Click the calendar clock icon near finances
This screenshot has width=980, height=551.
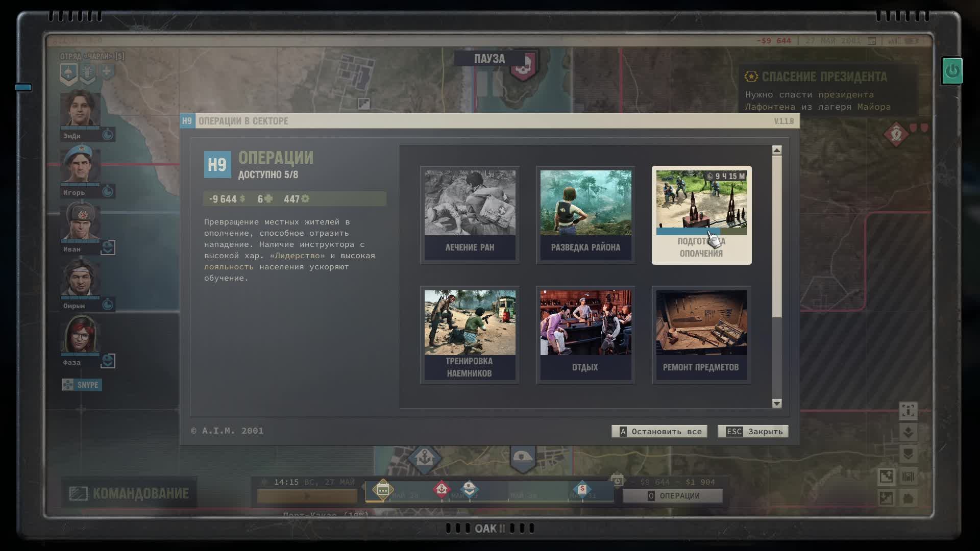point(617,480)
